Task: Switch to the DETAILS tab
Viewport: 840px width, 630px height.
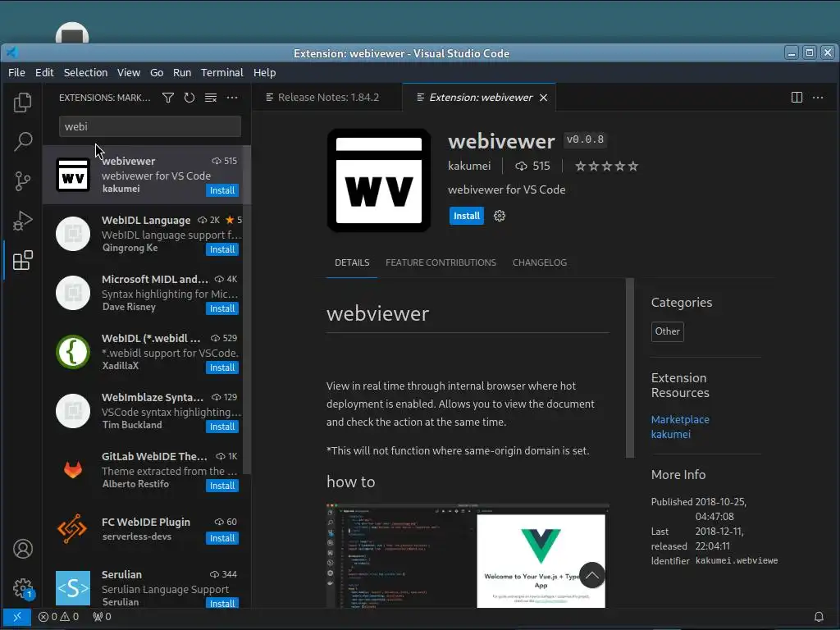Action: click(352, 262)
